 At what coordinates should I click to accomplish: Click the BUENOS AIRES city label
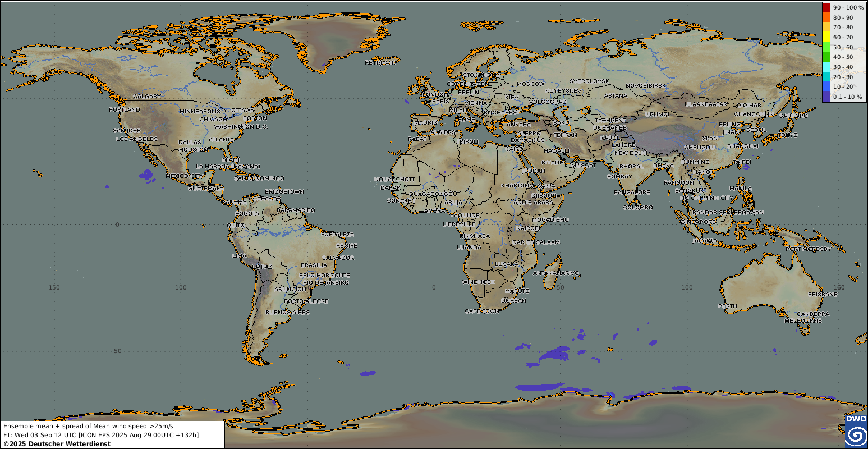[287, 312]
